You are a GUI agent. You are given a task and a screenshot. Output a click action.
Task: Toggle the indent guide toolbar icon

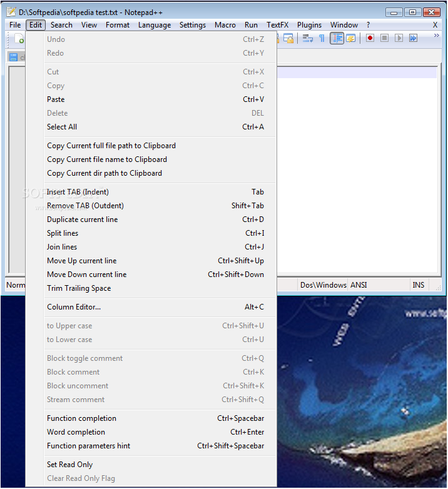click(x=337, y=38)
